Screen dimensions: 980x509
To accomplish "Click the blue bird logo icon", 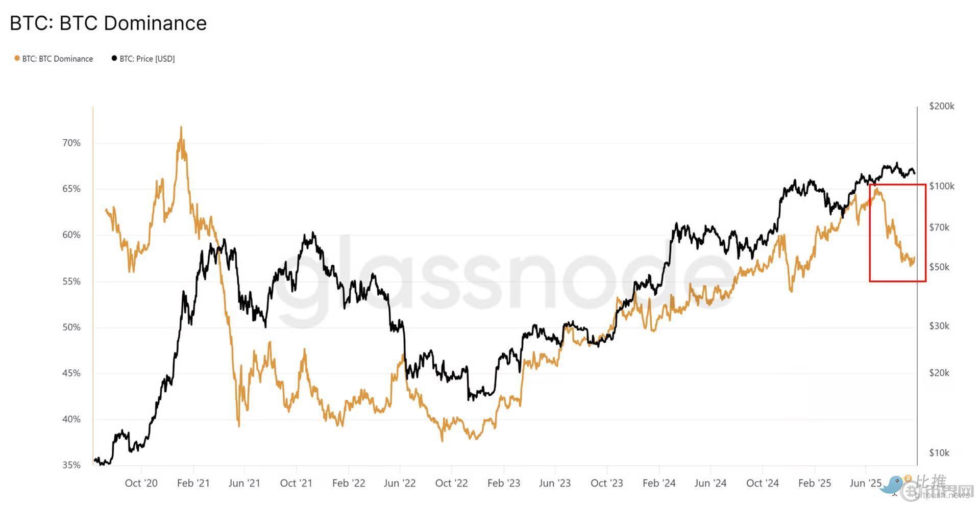I will tap(894, 484).
